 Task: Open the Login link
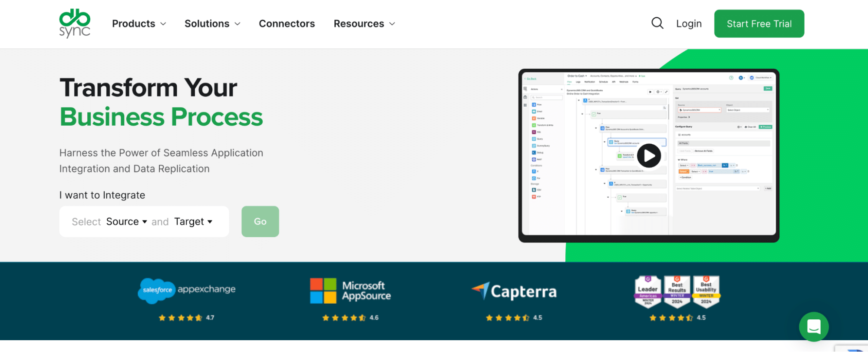coord(689,24)
